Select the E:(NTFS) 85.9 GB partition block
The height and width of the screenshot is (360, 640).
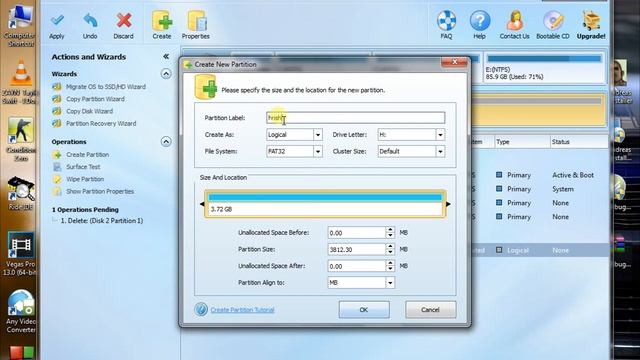pos(544,68)
